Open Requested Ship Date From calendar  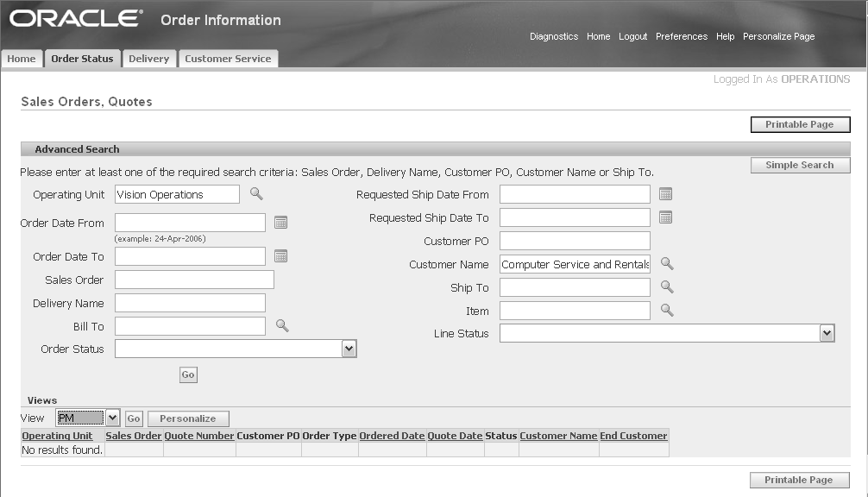[665, 194]
